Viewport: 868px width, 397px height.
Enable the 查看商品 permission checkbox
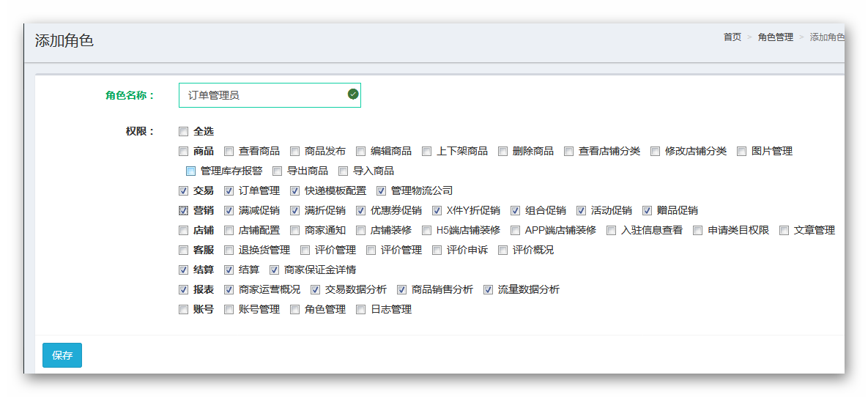(x=229, y=151)
